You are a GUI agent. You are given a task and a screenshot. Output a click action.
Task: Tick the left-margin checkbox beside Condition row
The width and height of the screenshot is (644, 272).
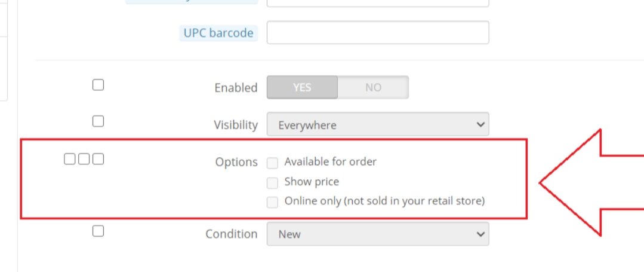pos(98,231)
